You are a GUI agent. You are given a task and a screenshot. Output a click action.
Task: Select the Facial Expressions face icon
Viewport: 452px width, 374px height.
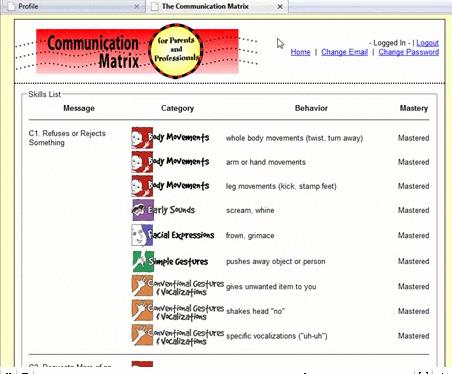tap(142, 235)
